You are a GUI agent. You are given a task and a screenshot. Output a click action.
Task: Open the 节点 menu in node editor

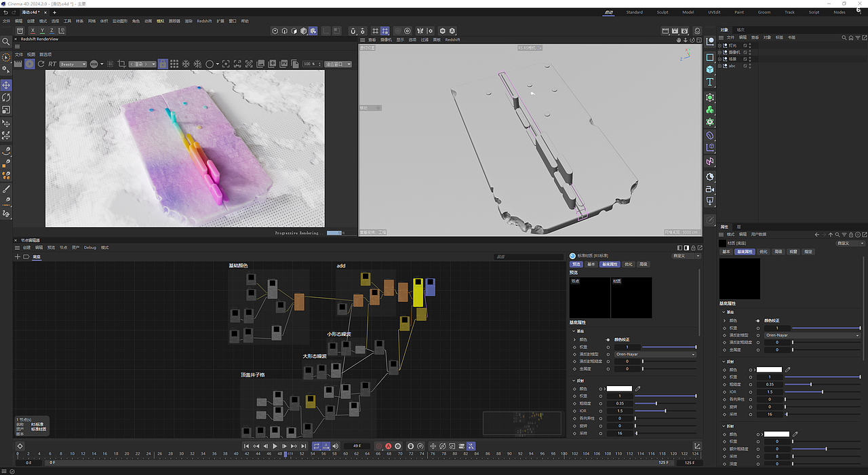64,248
